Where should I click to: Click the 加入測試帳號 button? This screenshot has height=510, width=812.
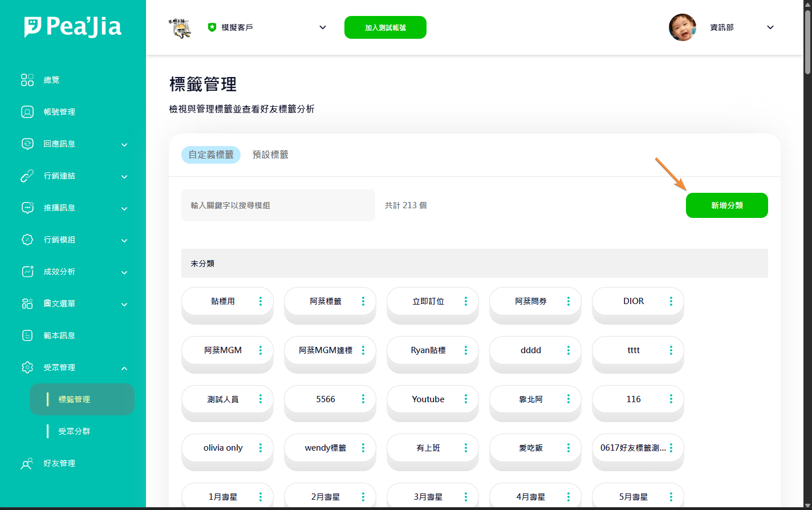click(x=385, y=27)
